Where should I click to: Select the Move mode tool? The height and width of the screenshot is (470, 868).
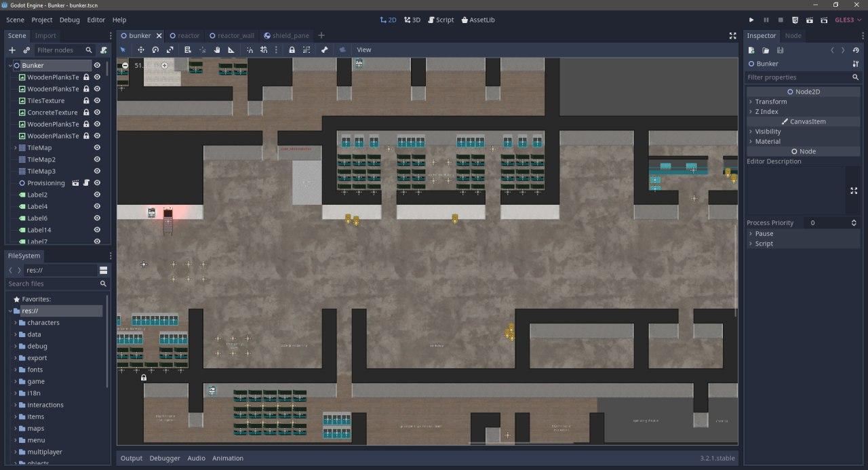coord(141,50)
